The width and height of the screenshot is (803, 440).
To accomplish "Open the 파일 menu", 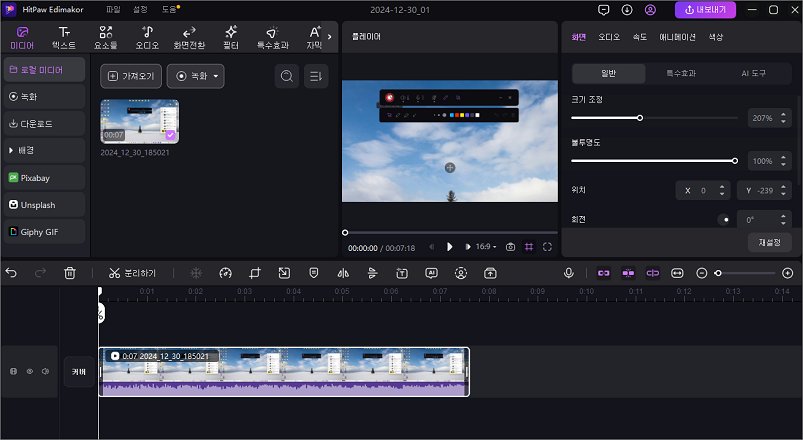I will click(113, 10).
